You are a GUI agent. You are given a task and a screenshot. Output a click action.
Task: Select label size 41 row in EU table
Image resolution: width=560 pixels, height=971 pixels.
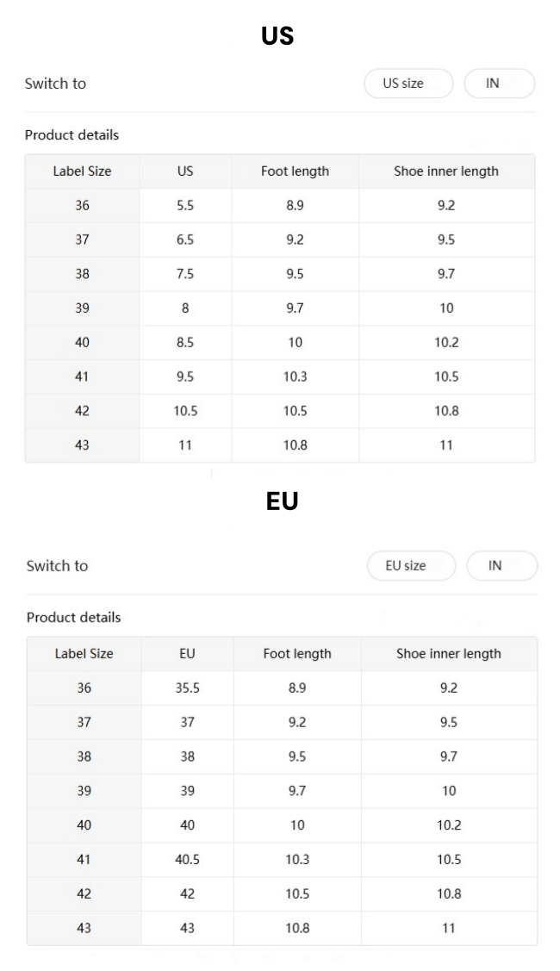tap(282, 860)
